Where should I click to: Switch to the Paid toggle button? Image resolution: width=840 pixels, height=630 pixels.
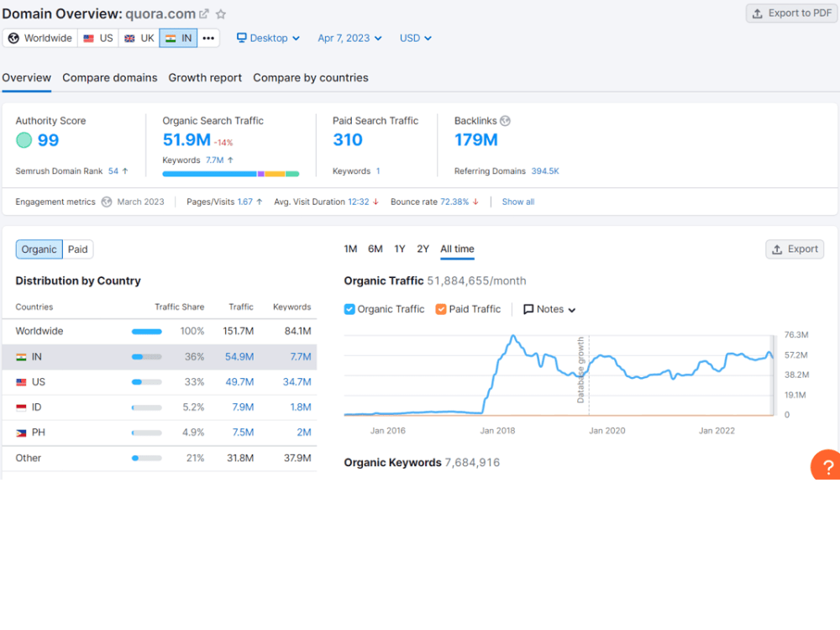pos(77,249)
